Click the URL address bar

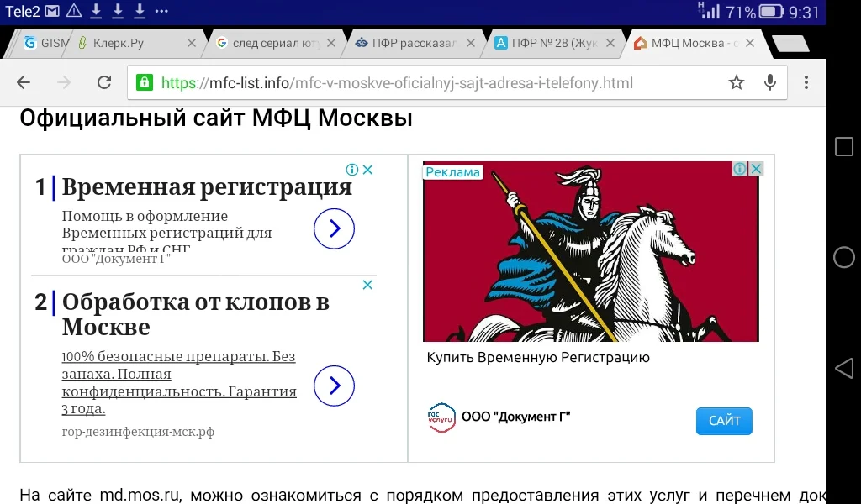pos(457,83)
